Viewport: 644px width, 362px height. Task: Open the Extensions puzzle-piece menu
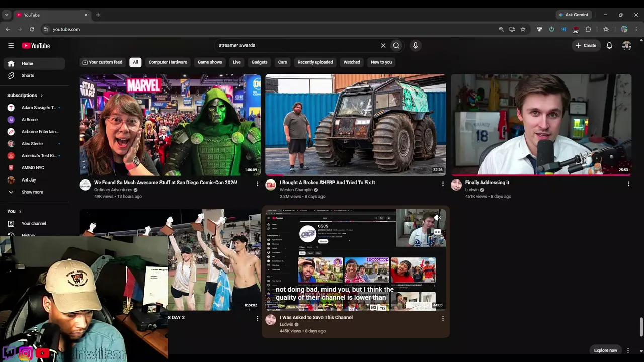pyautogui.click(x=588, y=29)
